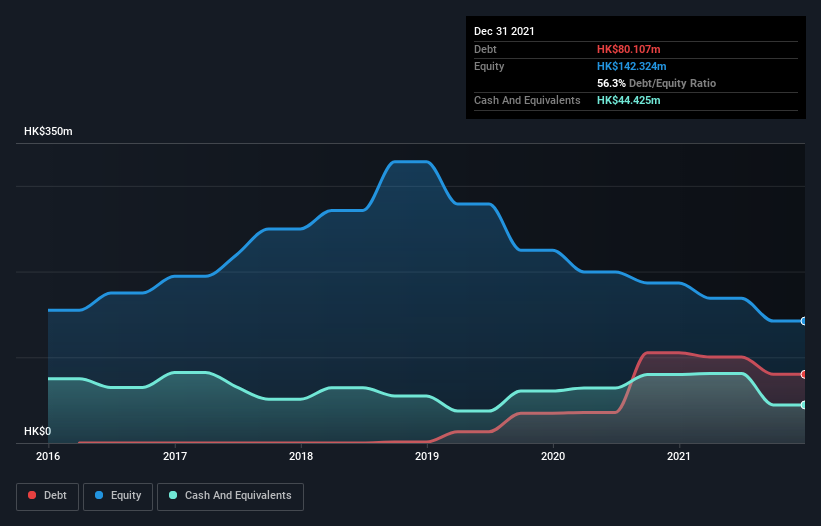The width and height of the screenshot is (821, 526).
Task: Click the HK$0 y-axis label
Action: [x=38, y=431]
